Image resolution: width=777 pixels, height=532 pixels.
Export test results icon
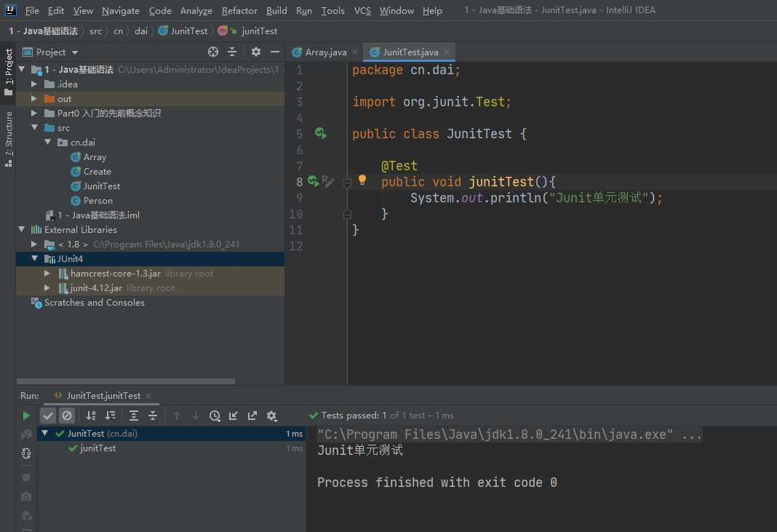[x=252, y=416]
